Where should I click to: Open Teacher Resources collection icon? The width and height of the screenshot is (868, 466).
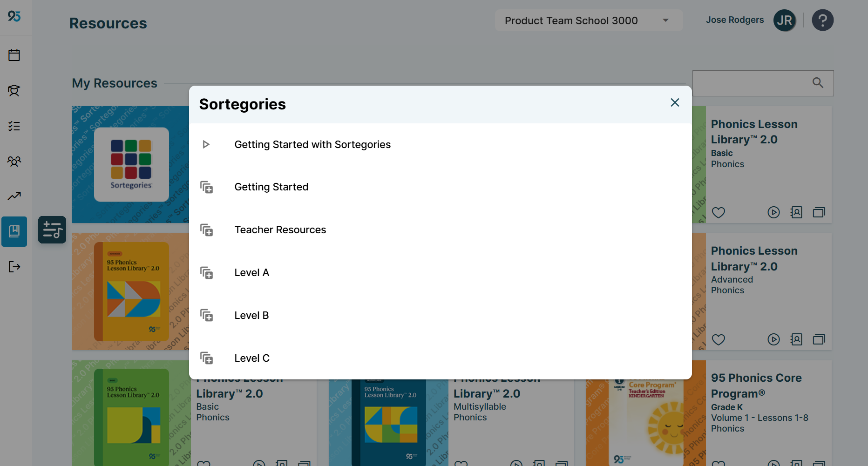click(206, 230)
